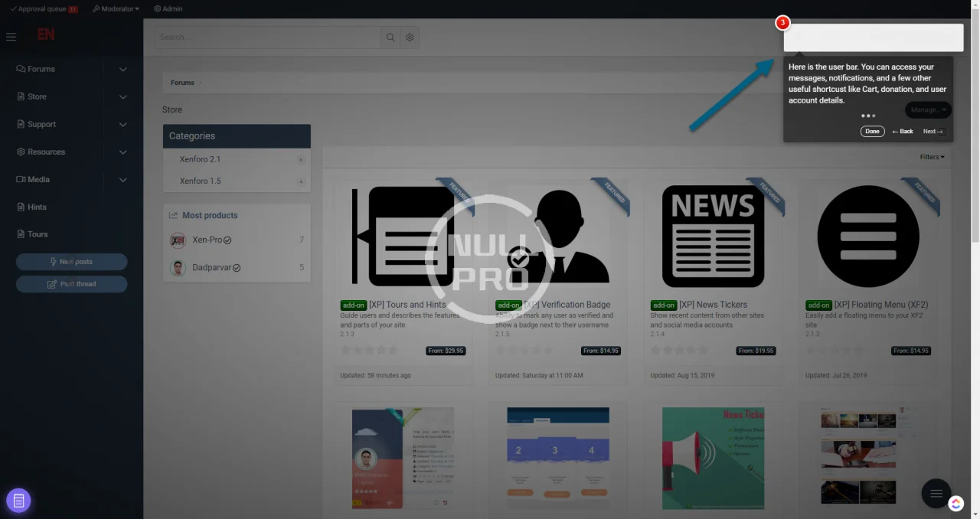Click the Dadparvar user avatar
980x519 pixels.
(178, 268)
